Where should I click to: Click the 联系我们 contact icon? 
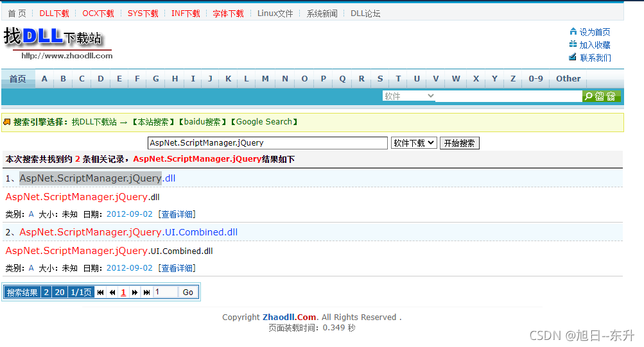point(573,57)
